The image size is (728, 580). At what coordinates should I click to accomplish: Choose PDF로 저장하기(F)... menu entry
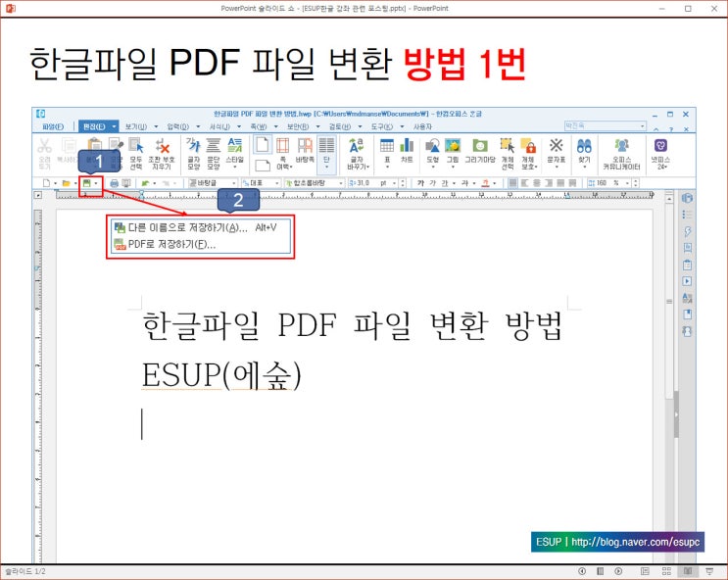tap(171, 244)
